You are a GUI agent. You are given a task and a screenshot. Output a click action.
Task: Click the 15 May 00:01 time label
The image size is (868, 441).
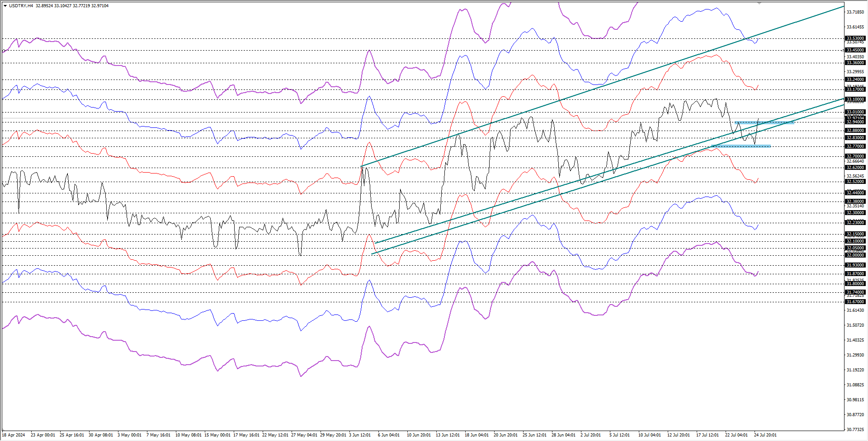[217, 435]
